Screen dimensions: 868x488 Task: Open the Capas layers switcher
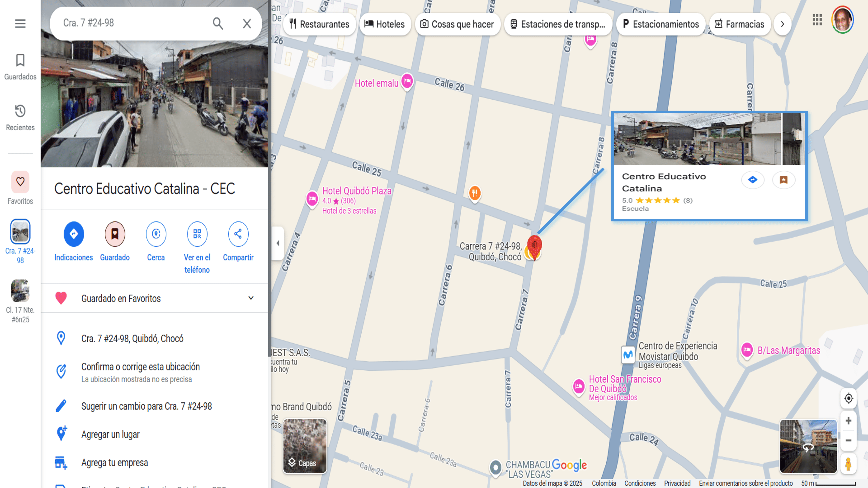point(305,446)
